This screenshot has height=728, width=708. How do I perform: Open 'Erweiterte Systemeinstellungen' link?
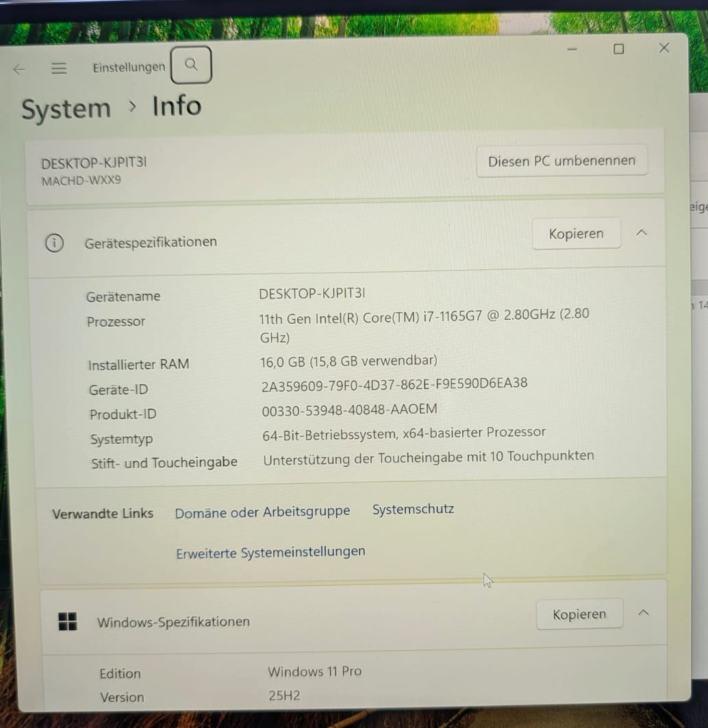tap(270, 553)
